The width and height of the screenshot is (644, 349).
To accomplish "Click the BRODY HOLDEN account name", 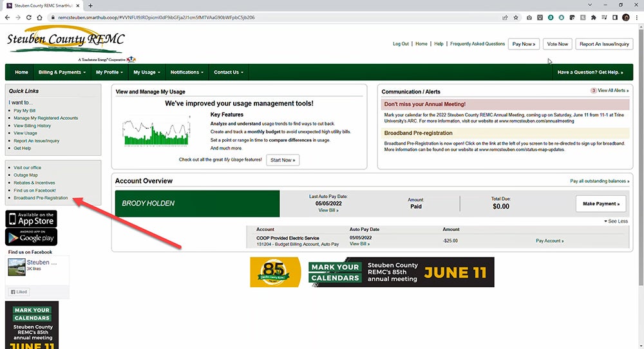I will pyautogui.click(x=148, y=203).
